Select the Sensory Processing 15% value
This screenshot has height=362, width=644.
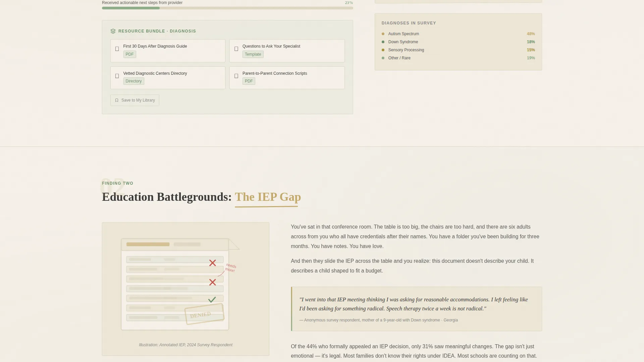(x=531, y=50)
